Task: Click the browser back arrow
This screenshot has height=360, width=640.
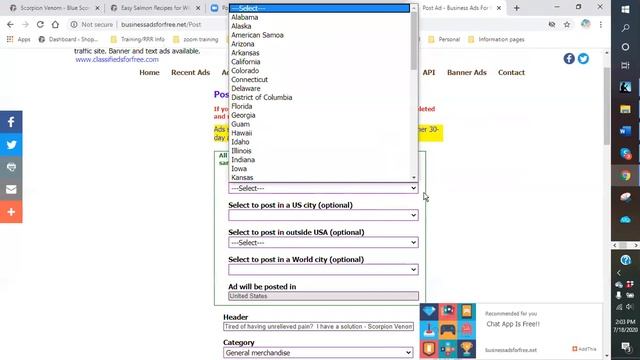Action: tap(10, 24)
